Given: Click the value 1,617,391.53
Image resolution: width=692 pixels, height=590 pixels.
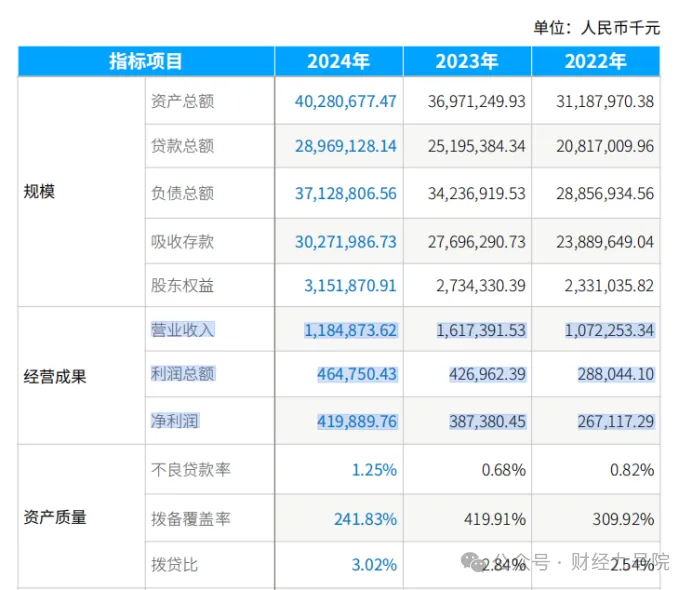Looking at the screenshot, I should pos(481,330).
